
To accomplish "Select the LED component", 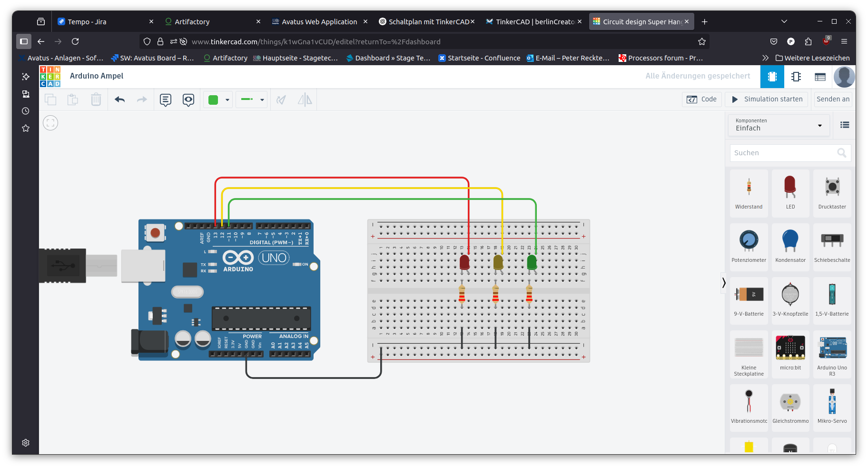I will point(790,193).
